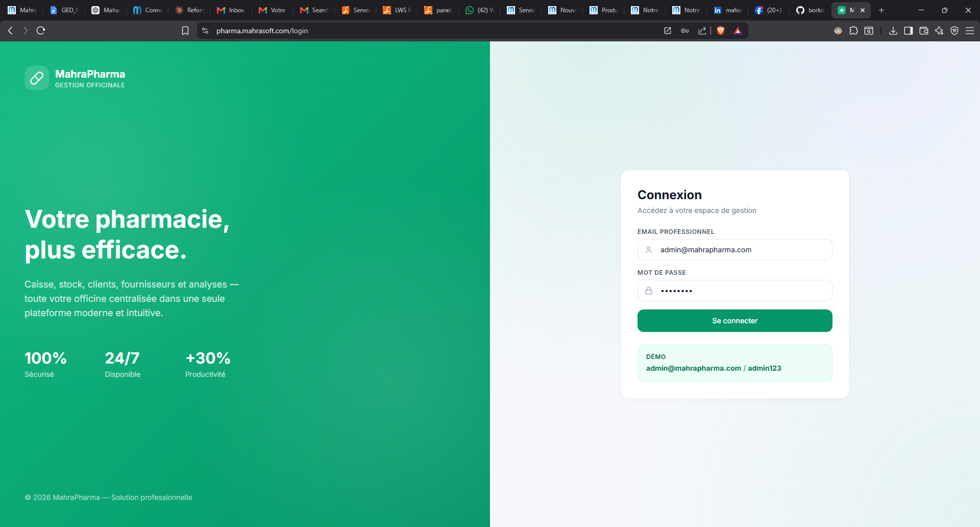The image size is (980, 527).
Task: Switch to the Inbox Gmail tab
Action: point(231,10)
